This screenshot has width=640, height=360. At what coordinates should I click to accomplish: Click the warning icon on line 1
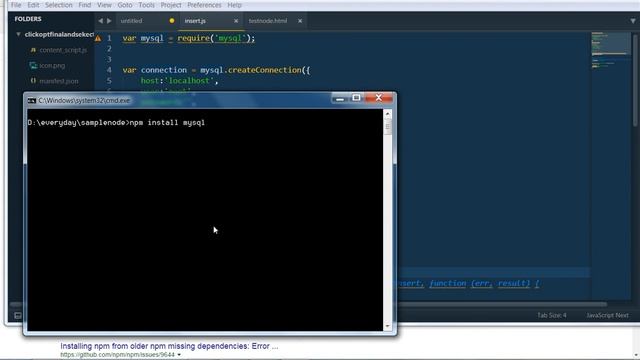point(98,38)
